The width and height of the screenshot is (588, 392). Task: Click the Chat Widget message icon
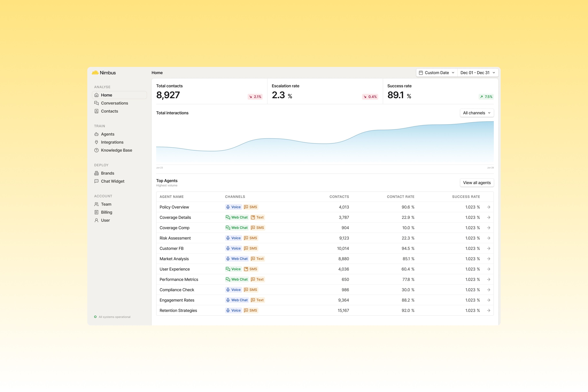(96, 181)
